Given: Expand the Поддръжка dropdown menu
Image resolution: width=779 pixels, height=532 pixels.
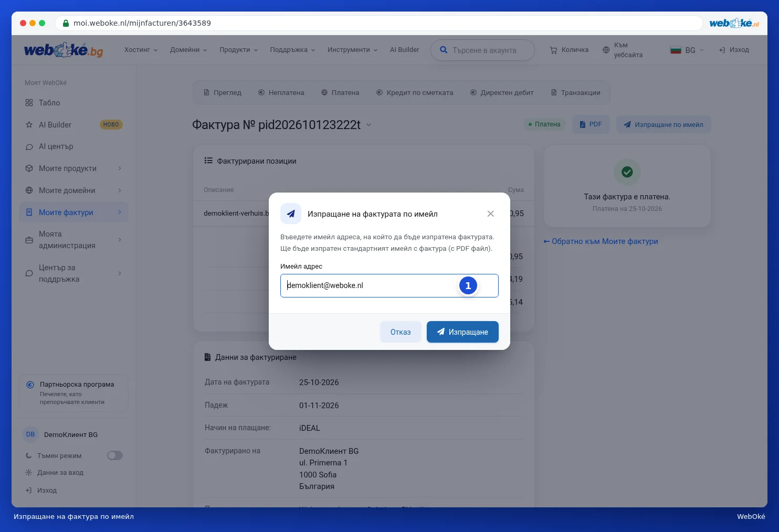Looking at the screenshot, I should pos(293,50).
